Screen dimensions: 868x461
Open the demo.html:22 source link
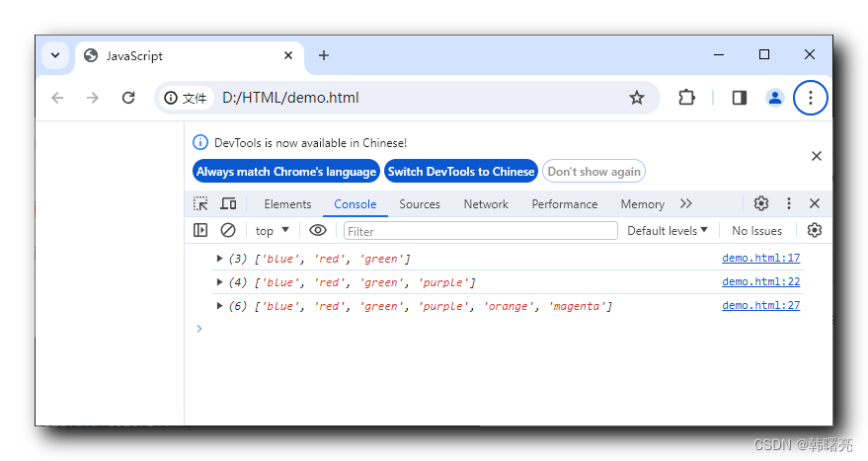pyautogui.click(x=760, y=281)
